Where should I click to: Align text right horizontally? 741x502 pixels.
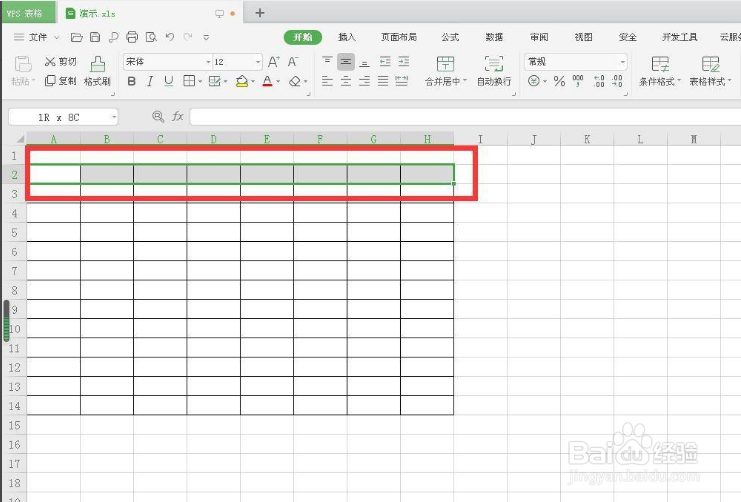364,81
